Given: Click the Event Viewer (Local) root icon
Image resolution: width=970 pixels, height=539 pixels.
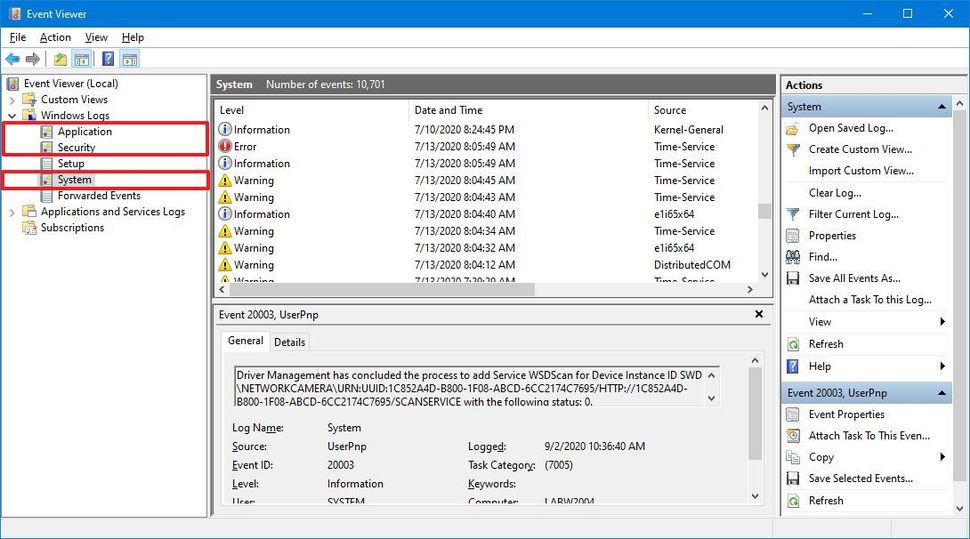Looking at the screenshot, I should 13,84.
